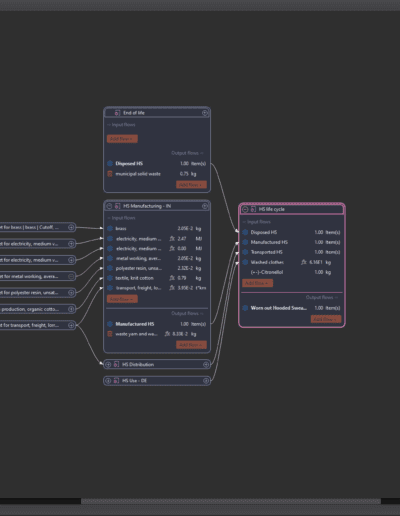Add input flow to HS life cycle
The height and width of the screenshot is (516, 400).
click(257, 283)
